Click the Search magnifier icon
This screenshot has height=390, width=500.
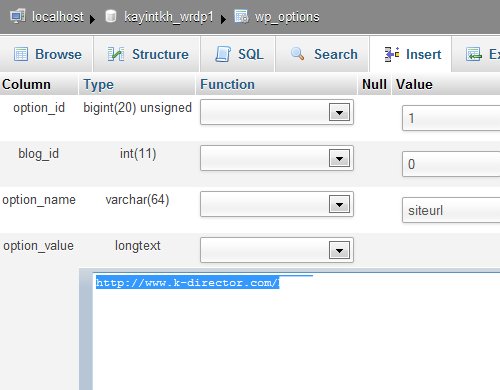(x=297, y=54)
